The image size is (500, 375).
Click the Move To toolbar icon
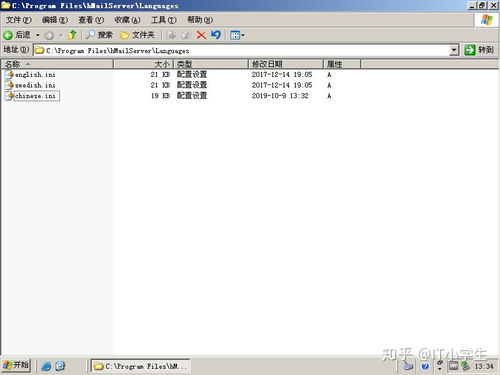tap(171, 35)
